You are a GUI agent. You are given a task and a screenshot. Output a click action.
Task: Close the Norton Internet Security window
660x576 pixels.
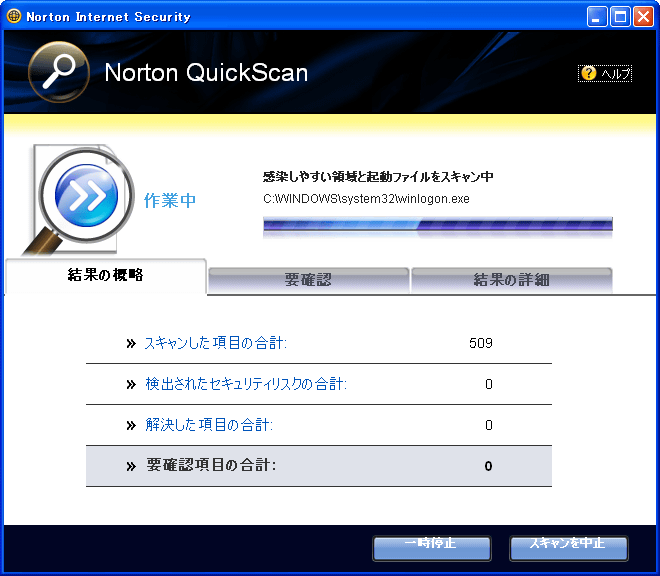click(x=644, y=17)
